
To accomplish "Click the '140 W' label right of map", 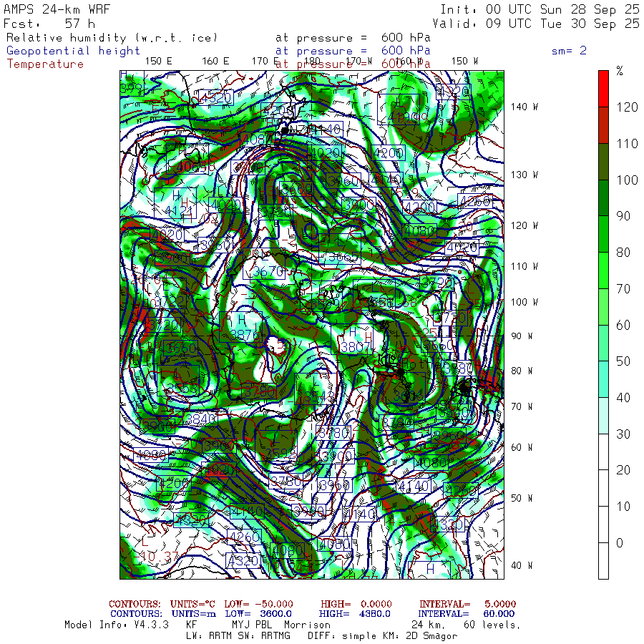I will (525, 107).
